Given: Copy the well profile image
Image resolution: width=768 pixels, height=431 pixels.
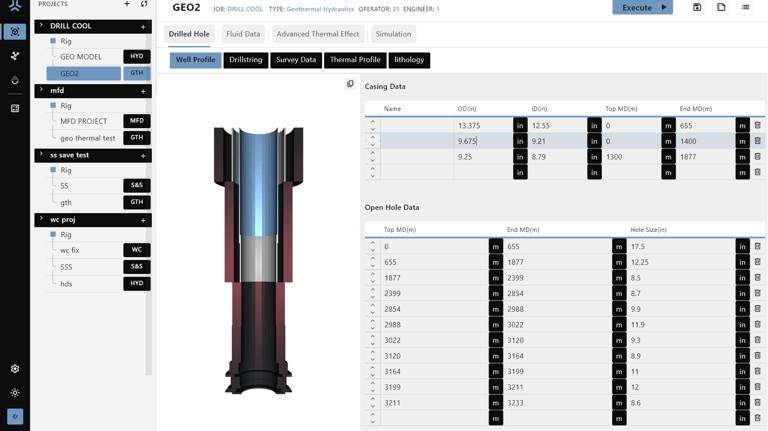Looking at the screenshot, I should tap(350, 84).
